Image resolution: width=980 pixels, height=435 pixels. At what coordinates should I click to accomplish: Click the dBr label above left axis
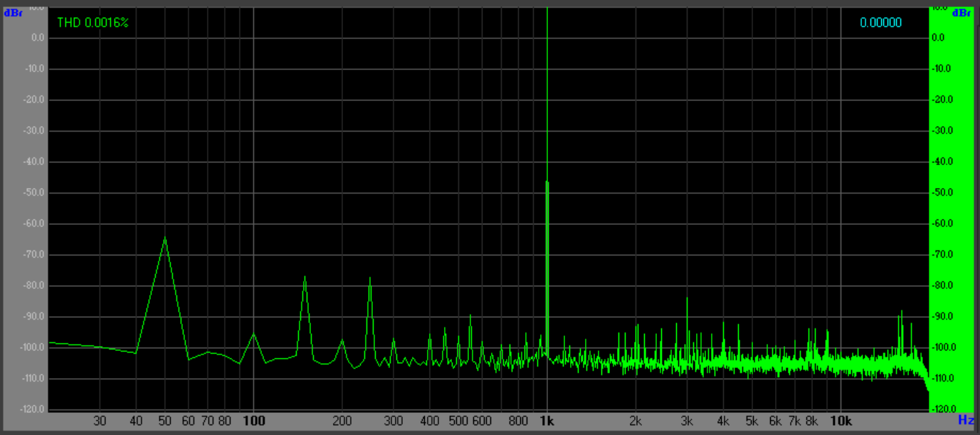click(14, 13)
